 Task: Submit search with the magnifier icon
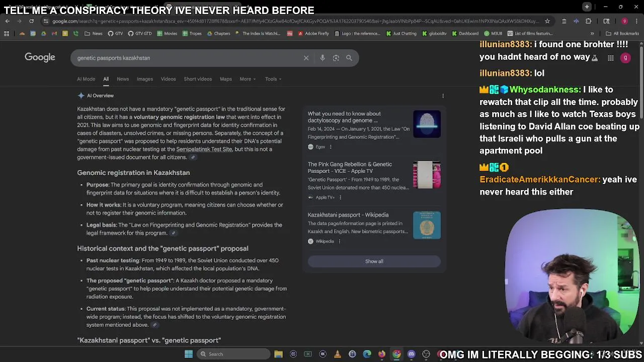point(349,58)
